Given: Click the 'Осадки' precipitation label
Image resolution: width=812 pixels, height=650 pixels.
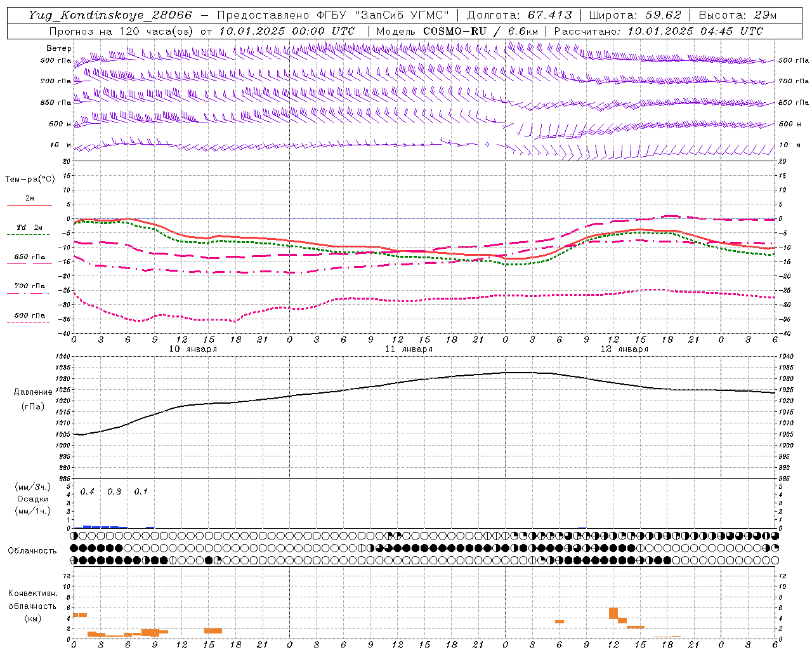Looking at the screenshot, I should [x=33, y=499].
